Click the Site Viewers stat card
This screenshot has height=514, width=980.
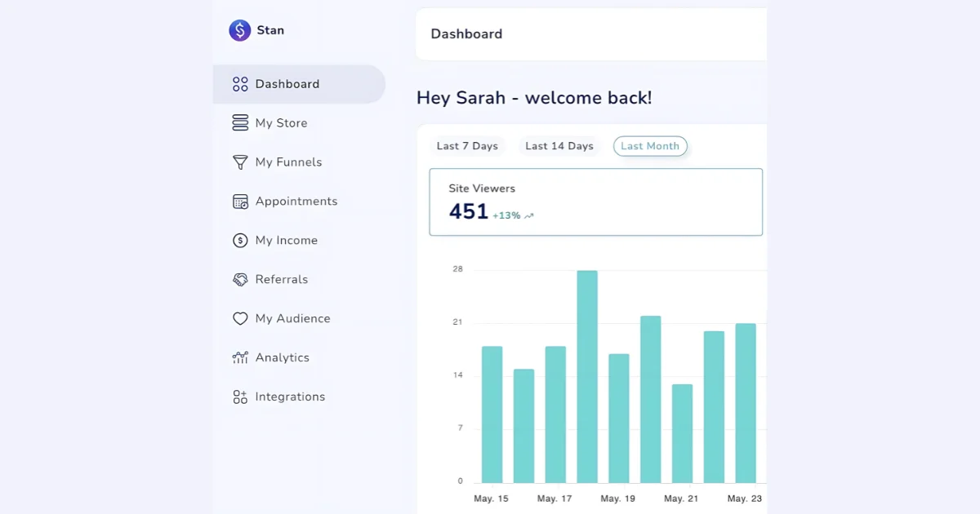(x=596, y=202)
